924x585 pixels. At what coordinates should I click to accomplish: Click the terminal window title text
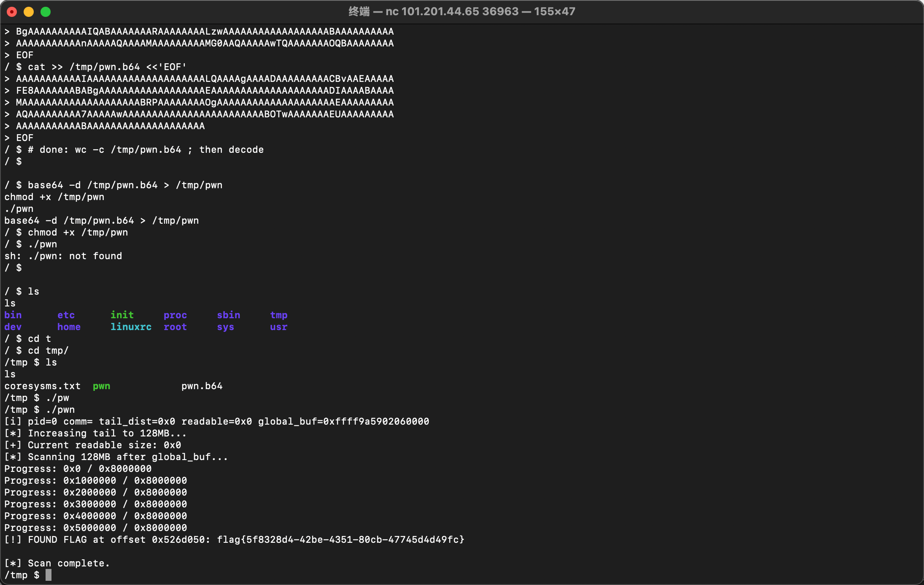click(x=462, y=11)
